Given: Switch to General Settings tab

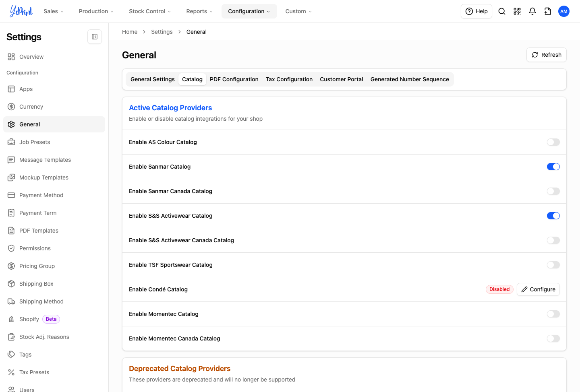Looking at the screenshot, I should coord(153,79).
